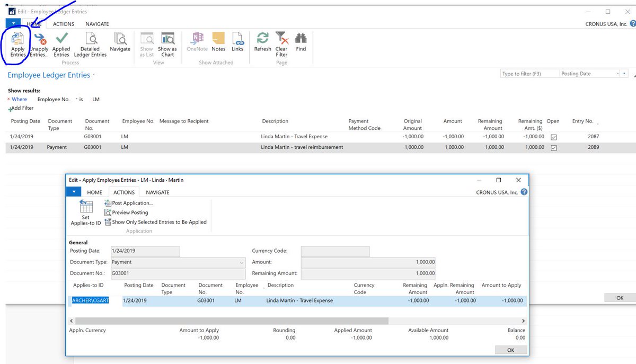Click Show Only Selected Entries to Be Applied
The width and height of the screenshot is (636, 364).
click(156, 222)
